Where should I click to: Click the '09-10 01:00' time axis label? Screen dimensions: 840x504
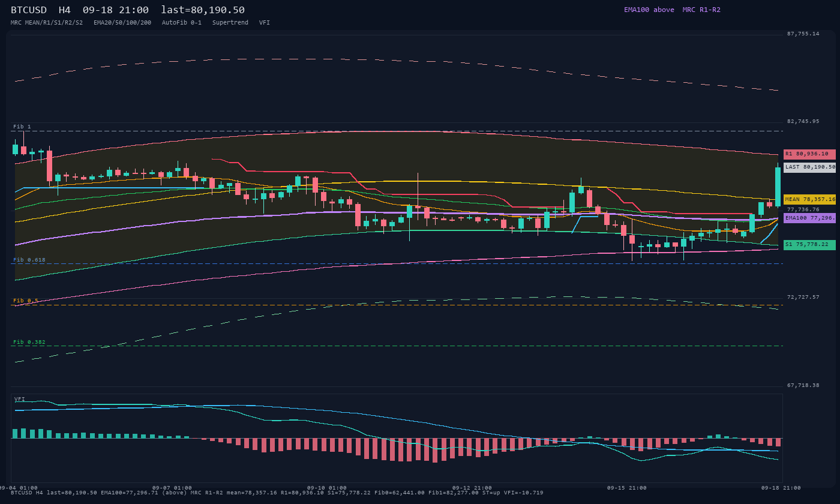point(327,488)
